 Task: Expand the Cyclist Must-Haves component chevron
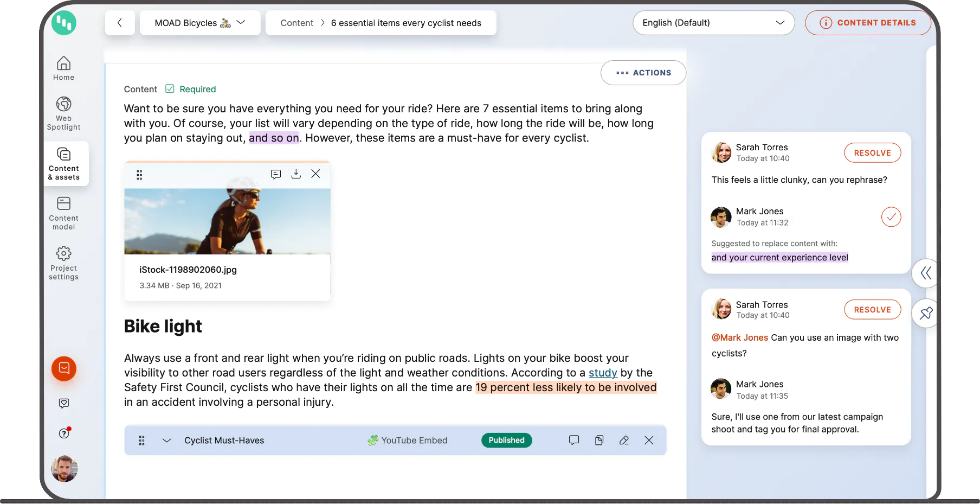[166, 441]
